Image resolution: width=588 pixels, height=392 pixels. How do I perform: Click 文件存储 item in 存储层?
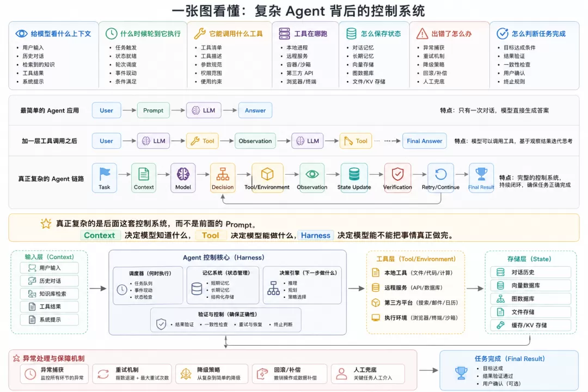coord(531,312)
